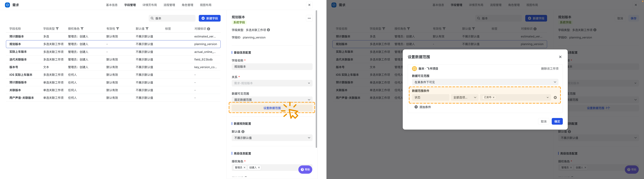Open the 默认值 column filter in the left table
This screenshot has width=644, height=179.
pyautogui.click(x=147, y=29)
